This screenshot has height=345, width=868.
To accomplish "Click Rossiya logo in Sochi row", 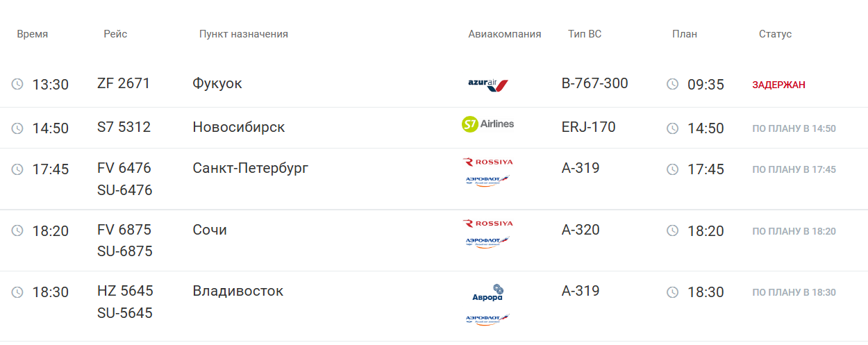I will point(487,224).
